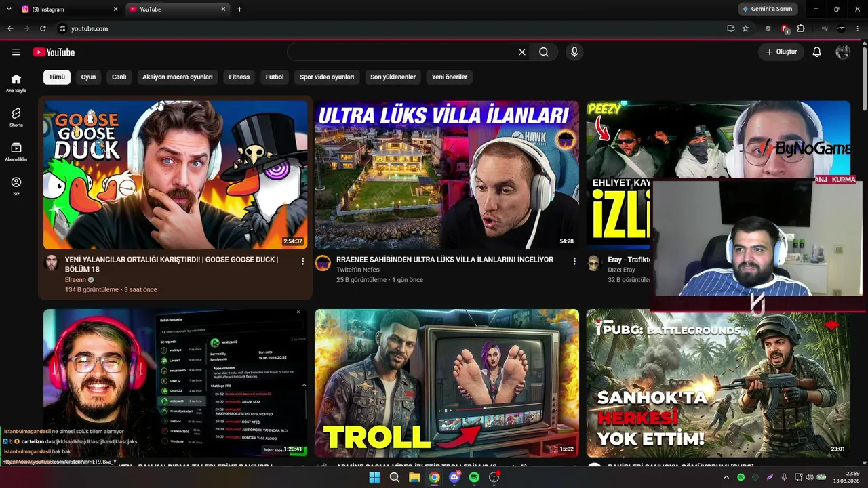This screenshot has width=868, height=488.
Task: Select the Aksiyon-macera oyunları chip
Action: [x=178, y=77]
